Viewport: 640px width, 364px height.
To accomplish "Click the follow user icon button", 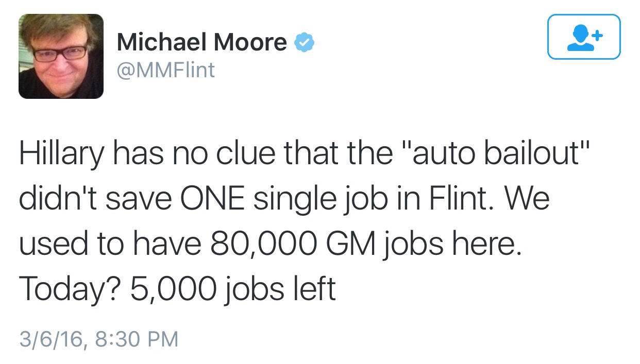I will pos(584,37).
